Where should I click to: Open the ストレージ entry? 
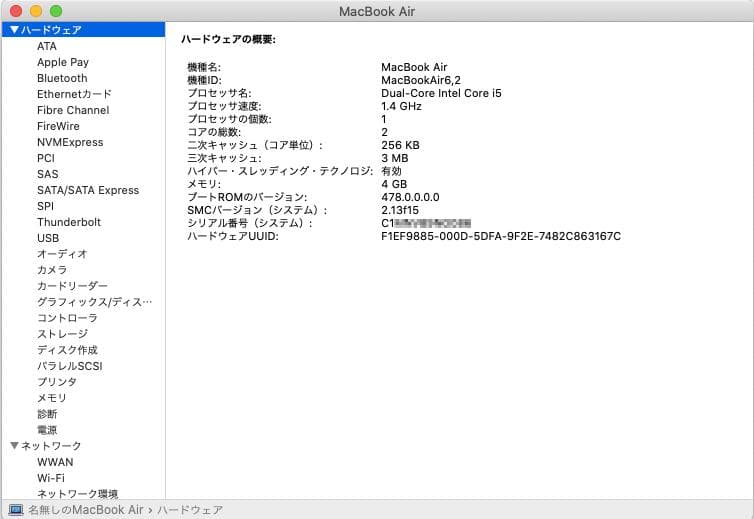(x=63, y=334)
